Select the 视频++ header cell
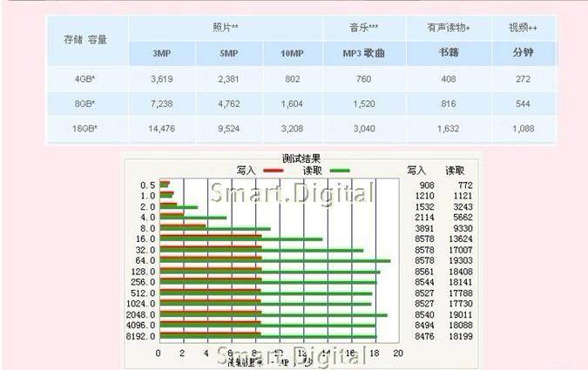 click(x=523, y=28)
